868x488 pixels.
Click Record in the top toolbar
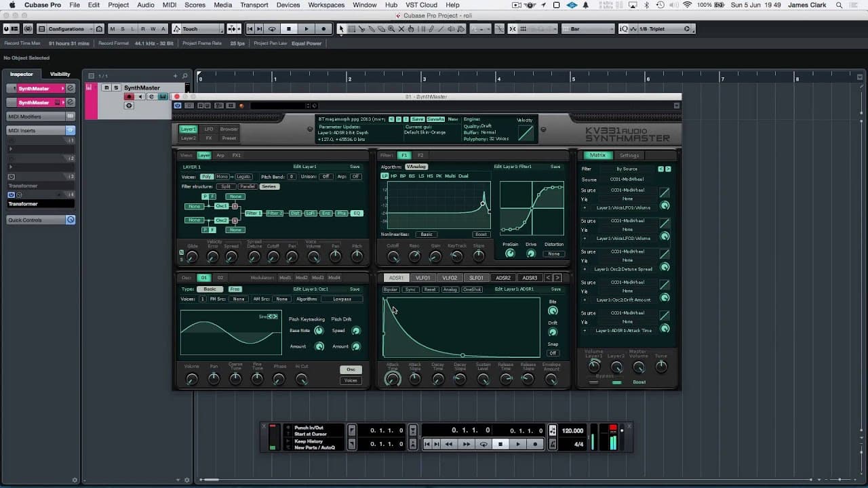tap(323, 29)
